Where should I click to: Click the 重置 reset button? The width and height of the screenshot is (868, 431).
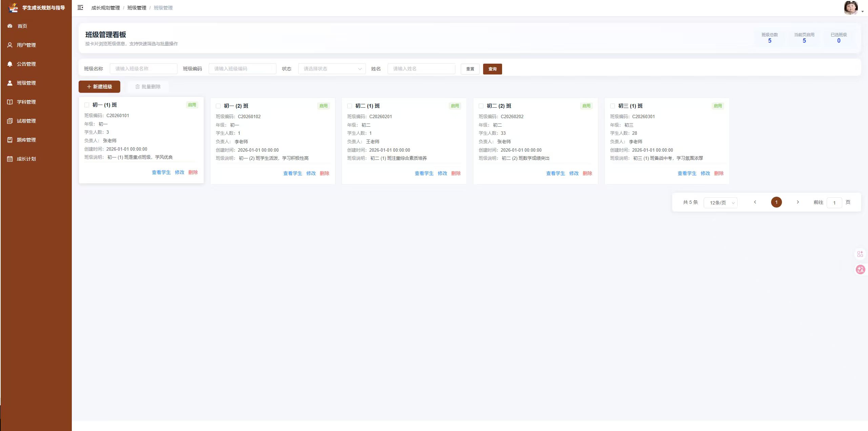click(470, 69)
